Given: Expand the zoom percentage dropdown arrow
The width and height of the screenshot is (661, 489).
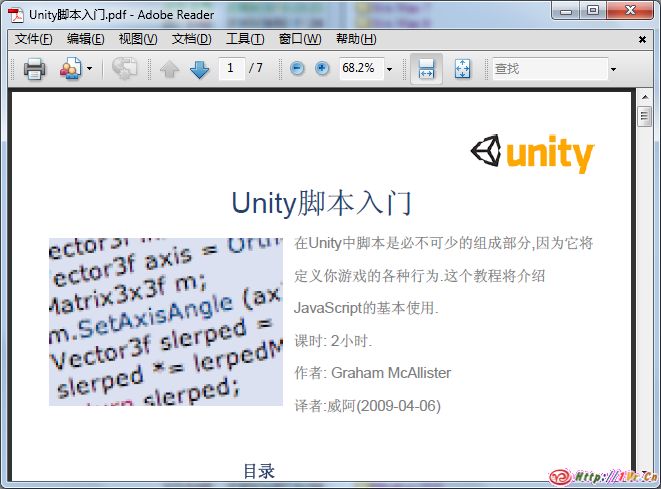Looking at the screenshot, I should click(389, 69).
